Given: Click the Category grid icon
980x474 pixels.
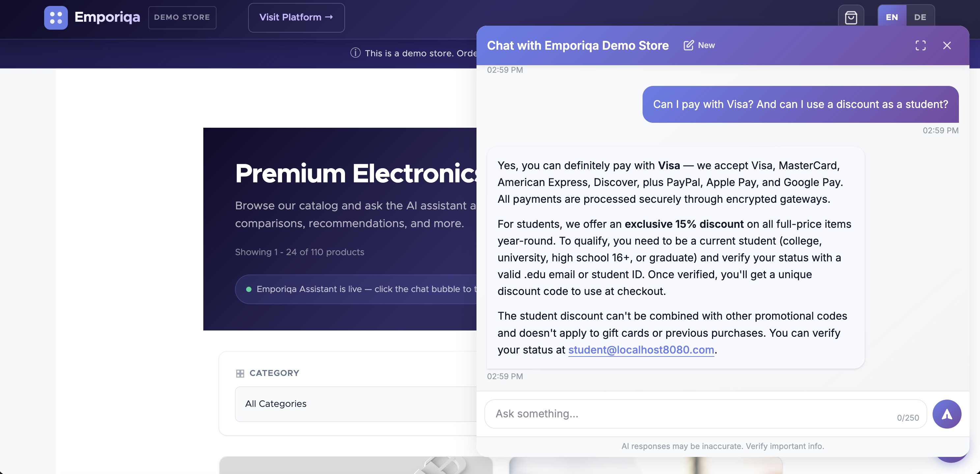Looking at the screenshot, I should point(240,373).
